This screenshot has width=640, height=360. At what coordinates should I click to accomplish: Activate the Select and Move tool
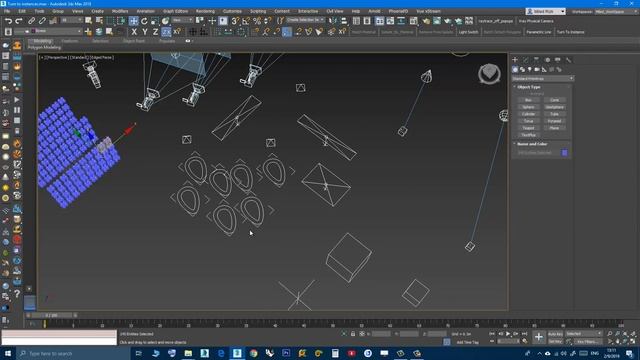click(133, 21)
